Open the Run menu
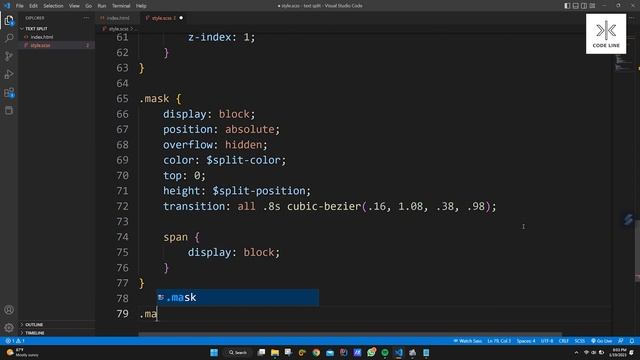 tap(102, 6)
